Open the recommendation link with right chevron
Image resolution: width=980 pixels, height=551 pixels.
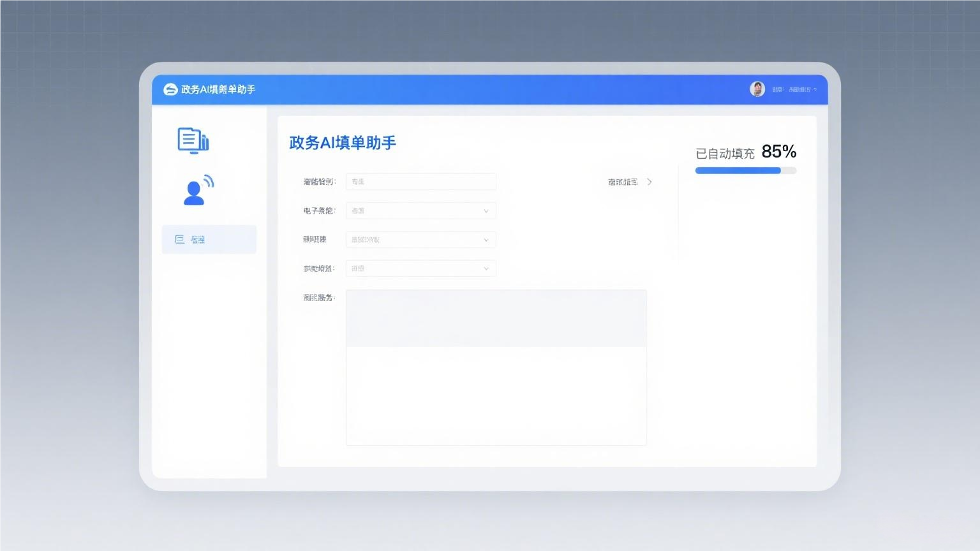coord(628,182)
